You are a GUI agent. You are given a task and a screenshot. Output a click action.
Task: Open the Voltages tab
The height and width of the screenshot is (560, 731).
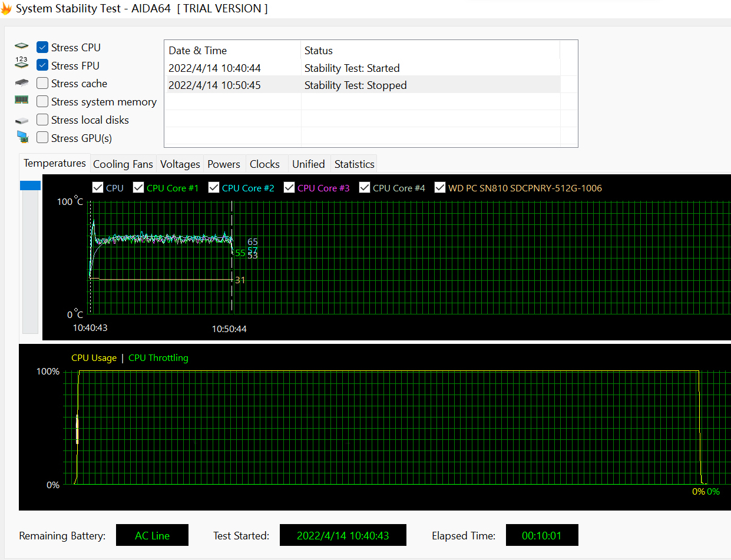(x=180, y=164)
